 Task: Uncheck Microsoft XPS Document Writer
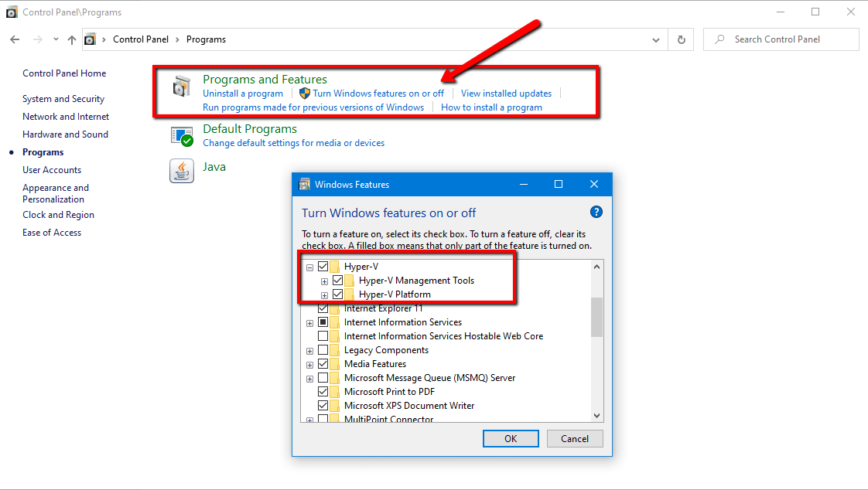(323, 406)
